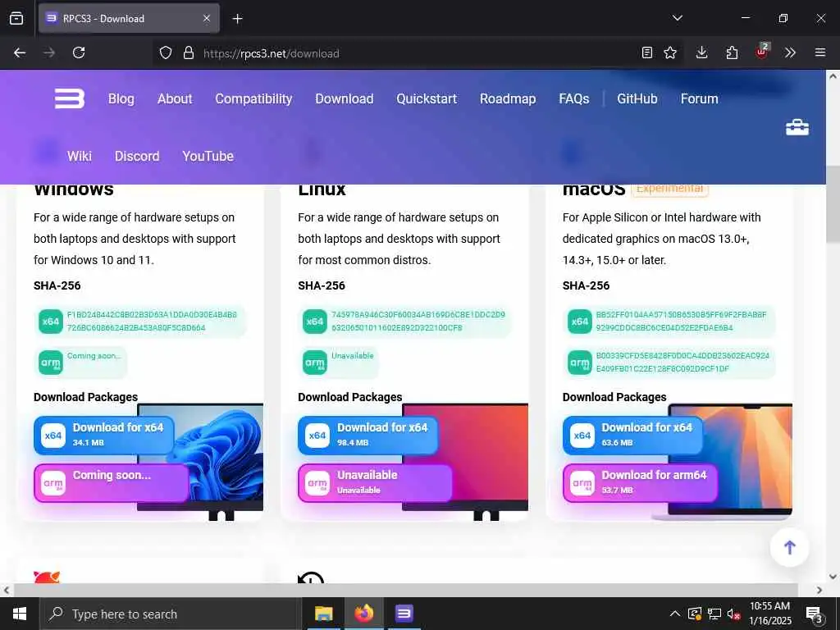Click the uBlock Origin extension icon
Screen dimensions: 840x630
[762, 52]
